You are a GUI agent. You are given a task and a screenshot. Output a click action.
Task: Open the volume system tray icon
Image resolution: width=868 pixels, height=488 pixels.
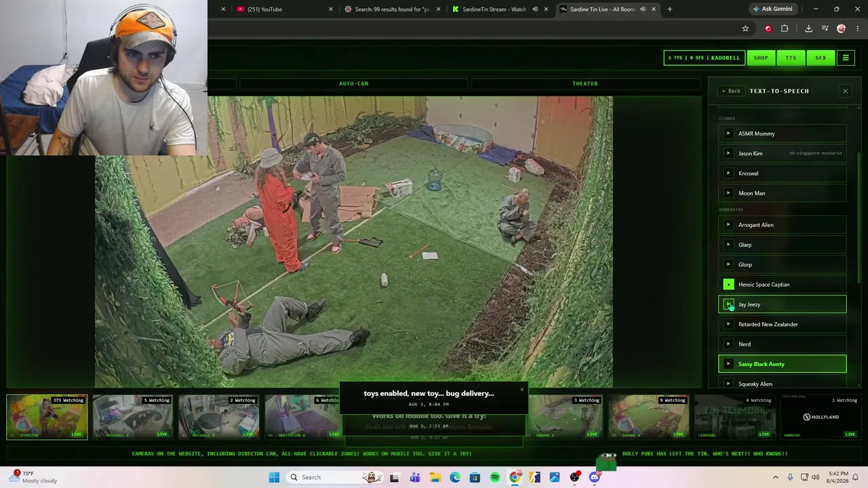point(815,477)
